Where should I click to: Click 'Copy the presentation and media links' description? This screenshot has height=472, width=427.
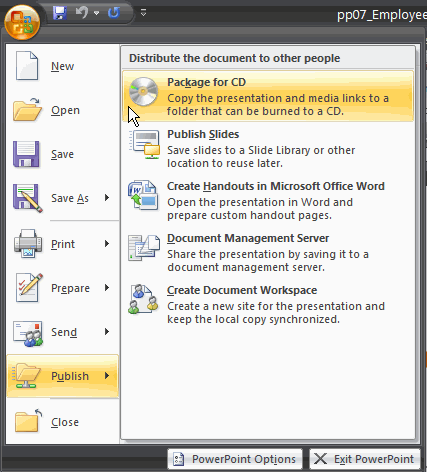(278, 105)
